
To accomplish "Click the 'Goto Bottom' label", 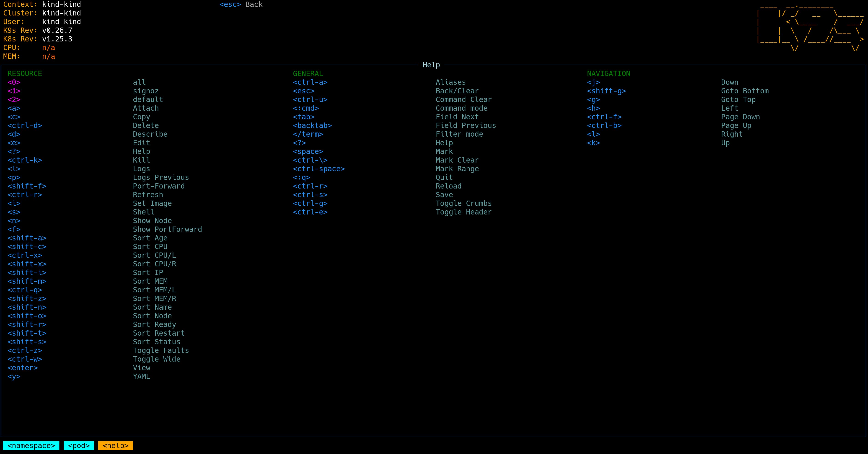I will point(745,91).
